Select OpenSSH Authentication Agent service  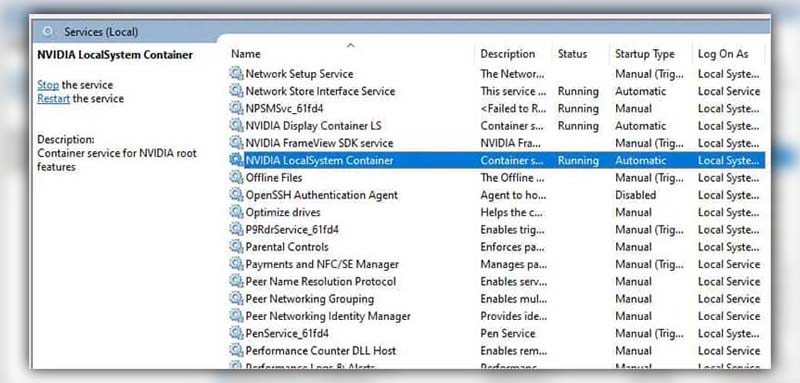321,195
